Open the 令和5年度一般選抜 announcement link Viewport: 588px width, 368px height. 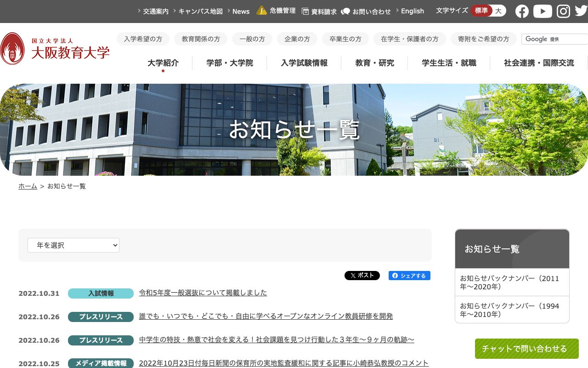click(x=203, y=293)
